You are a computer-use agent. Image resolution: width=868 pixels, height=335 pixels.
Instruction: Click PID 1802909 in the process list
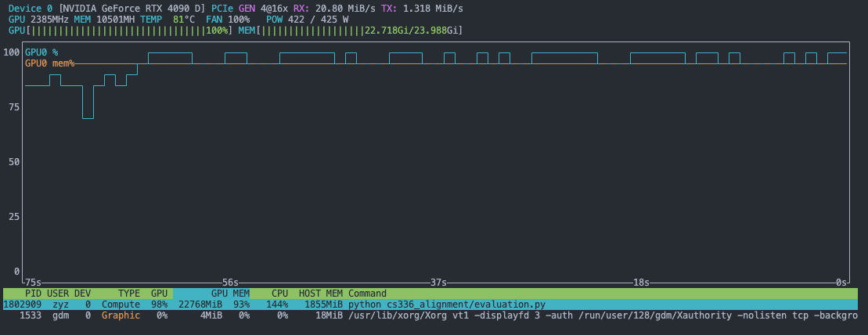point(23,304)
